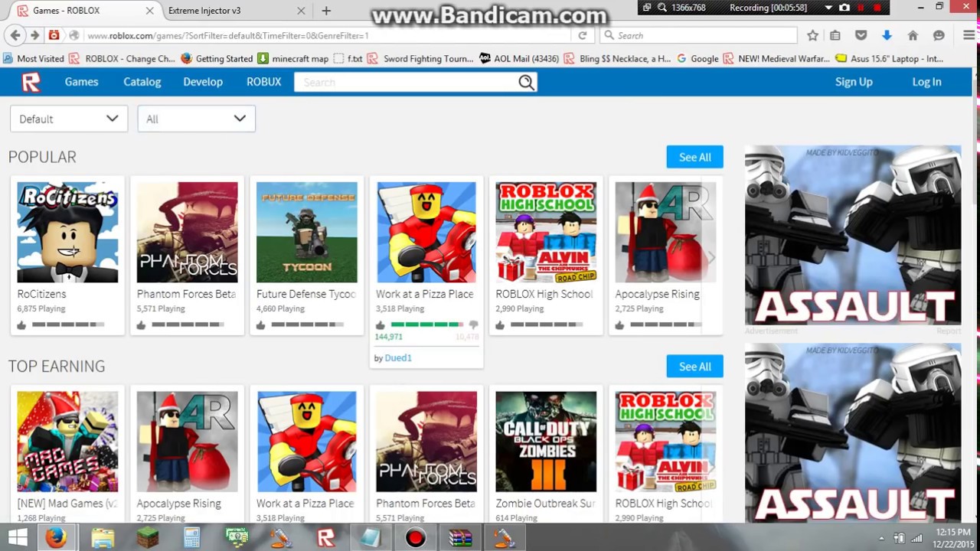
Task: Open the Firefox downloads arrow icon
Action: [887, 35]
